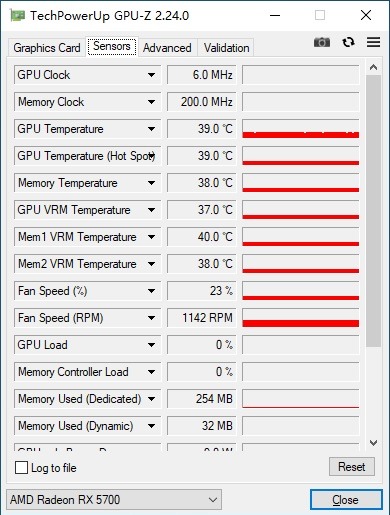Image resolution: width=390 pixels, height=515 pixels.
Task: Click the Close button at the bottom
Action: coord(346,500)
